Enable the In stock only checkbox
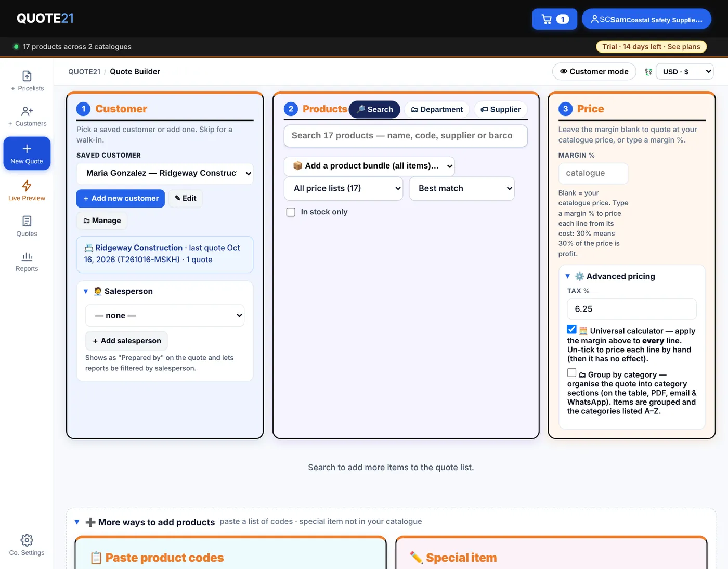The image size is (728, 569). click(x=291, y=212)
